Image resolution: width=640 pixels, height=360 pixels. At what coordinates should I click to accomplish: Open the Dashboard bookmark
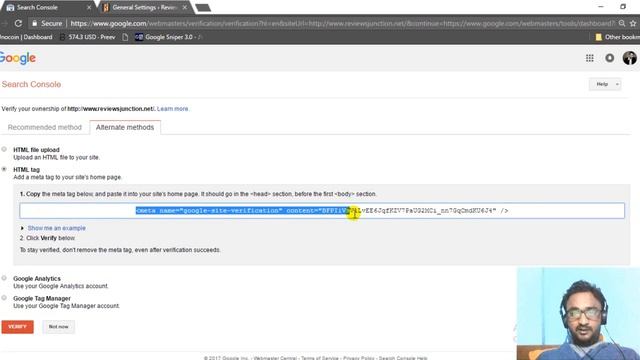pos(26,37)
